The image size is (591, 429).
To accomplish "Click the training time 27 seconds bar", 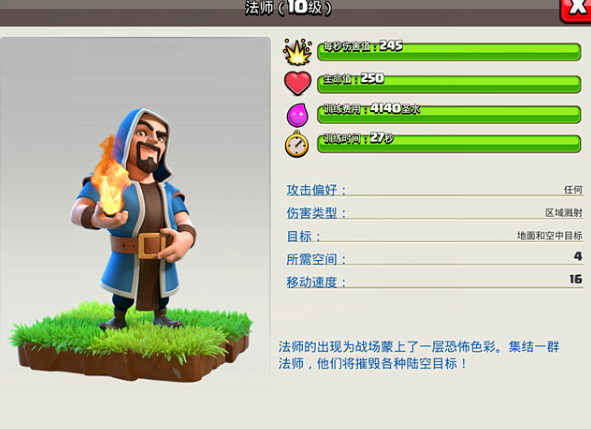I will [x=449, y=144].
